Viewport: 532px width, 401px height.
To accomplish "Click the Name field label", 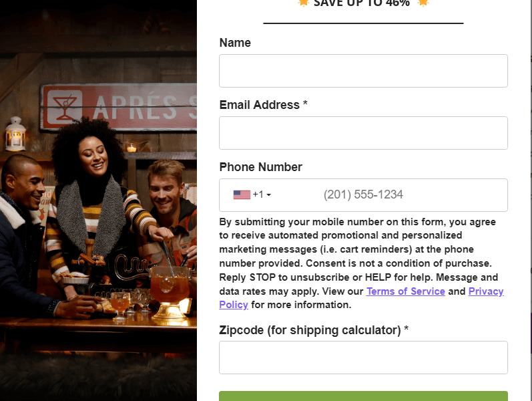I will pos(235,43).
